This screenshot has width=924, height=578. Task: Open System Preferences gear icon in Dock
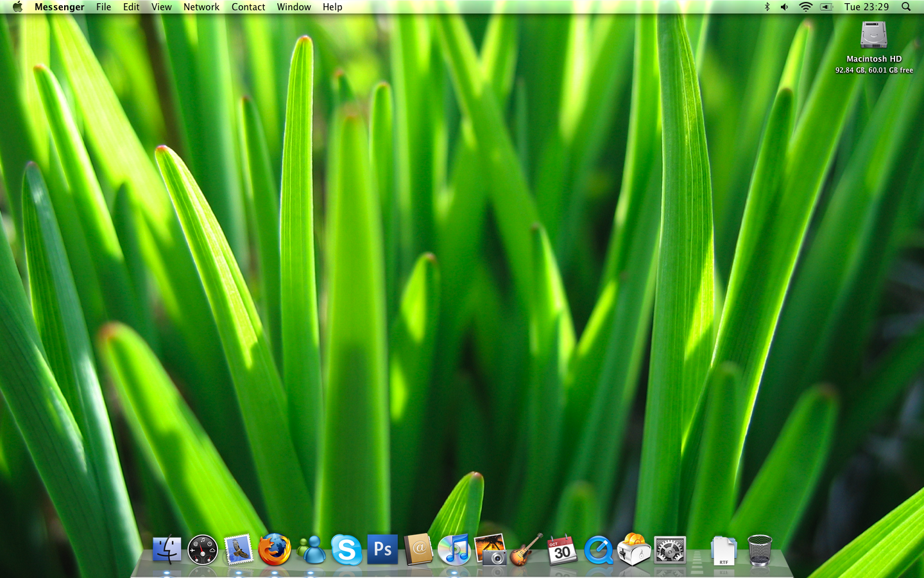pyautogui.click(x=670, y=550)
